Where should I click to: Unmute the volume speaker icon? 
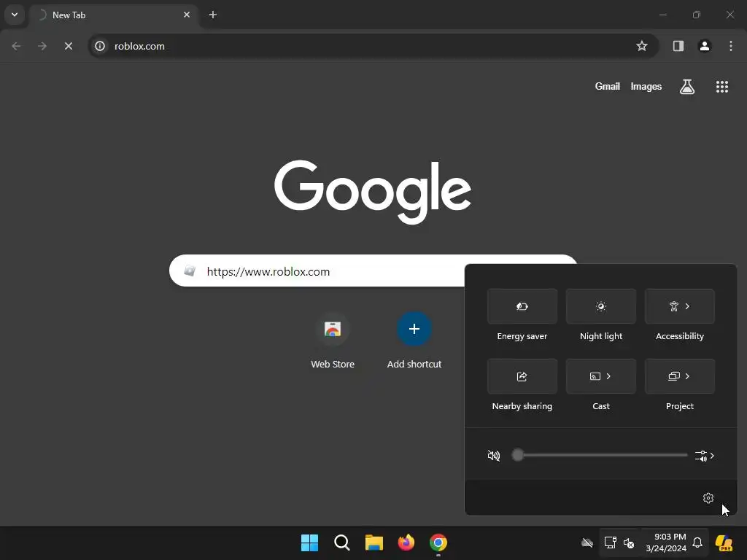coord(494,456)
